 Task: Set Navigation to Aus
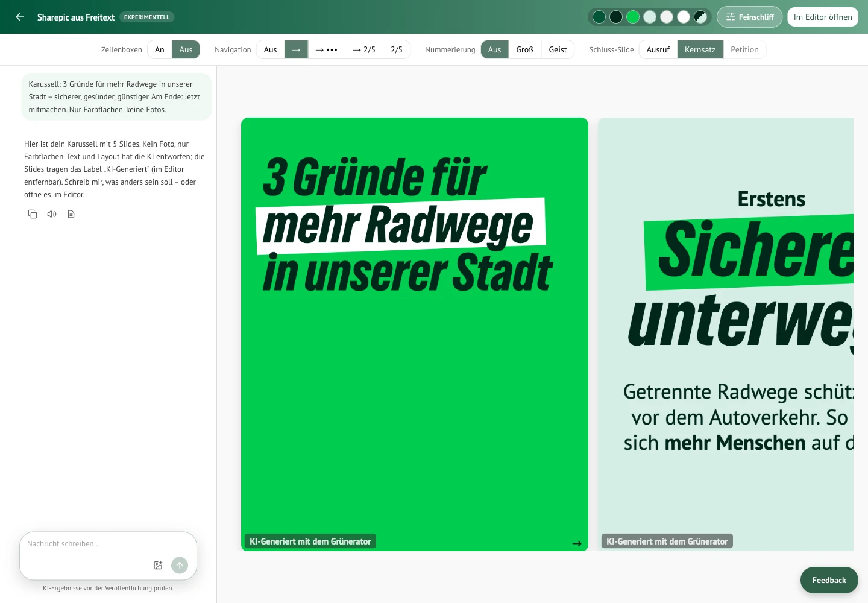(271, 49)
